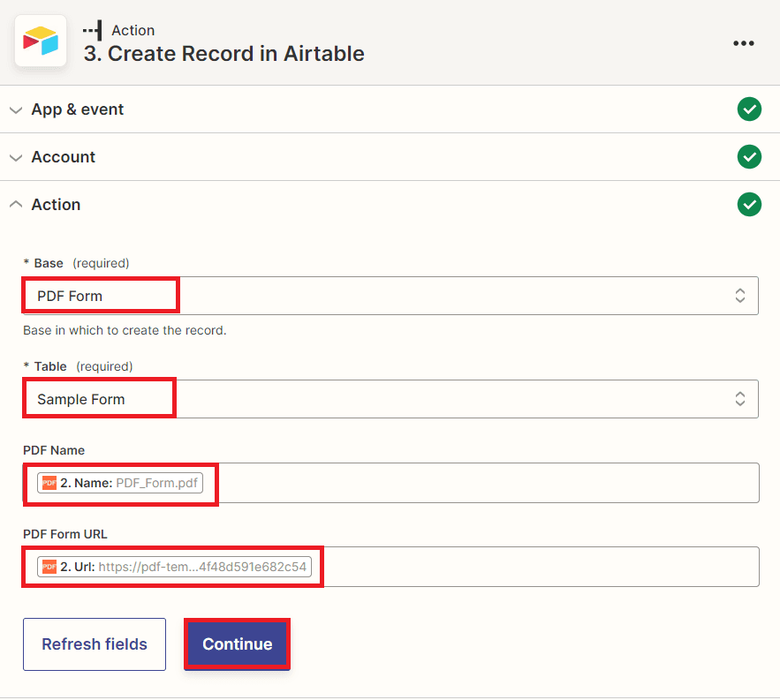Collapse the Action section
The width and height of the screenshot is (780, 700).
[x=15, y=204]
